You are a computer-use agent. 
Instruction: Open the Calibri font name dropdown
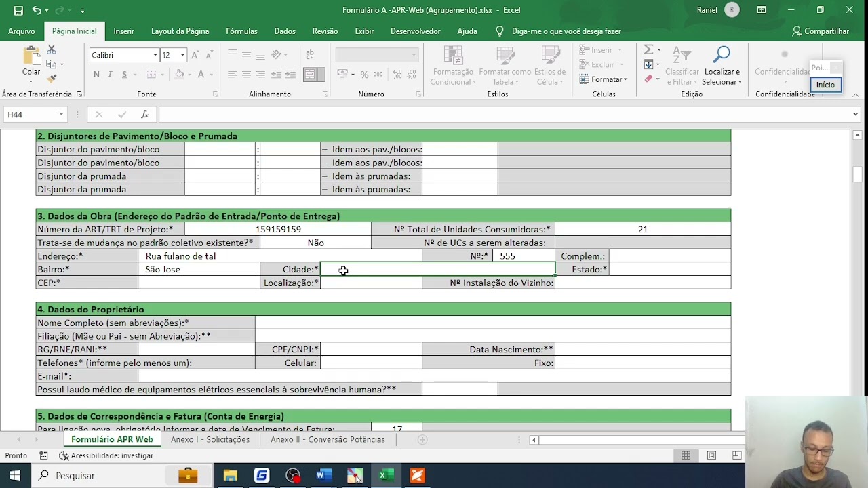[x=155, y=55]
